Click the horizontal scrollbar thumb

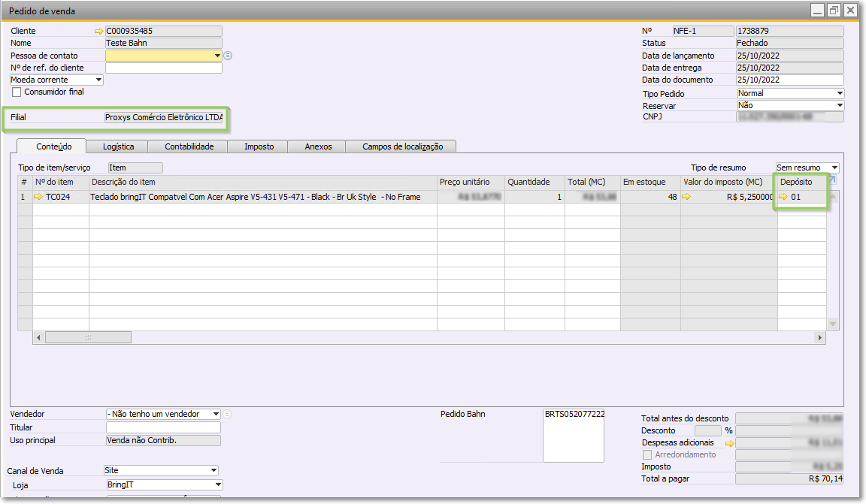point(88,337)
